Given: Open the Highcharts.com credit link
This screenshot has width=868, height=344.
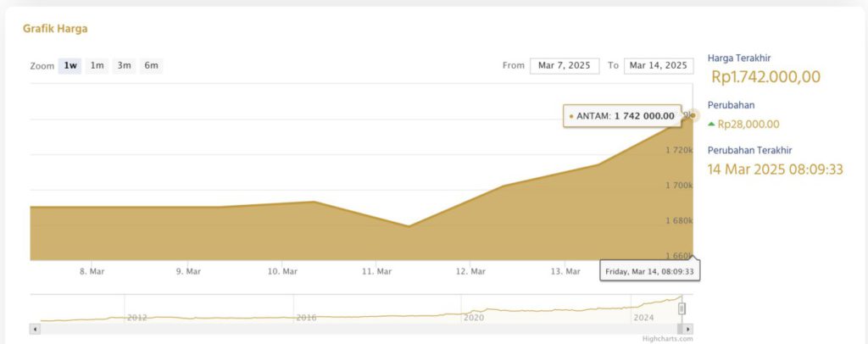Looking at the screenshot, I should (667, 339).
